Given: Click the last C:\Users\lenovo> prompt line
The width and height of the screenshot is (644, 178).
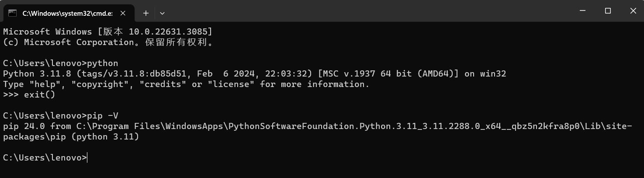Looking at the screenshot, I should pyautogui.click(x=45, y=158).
